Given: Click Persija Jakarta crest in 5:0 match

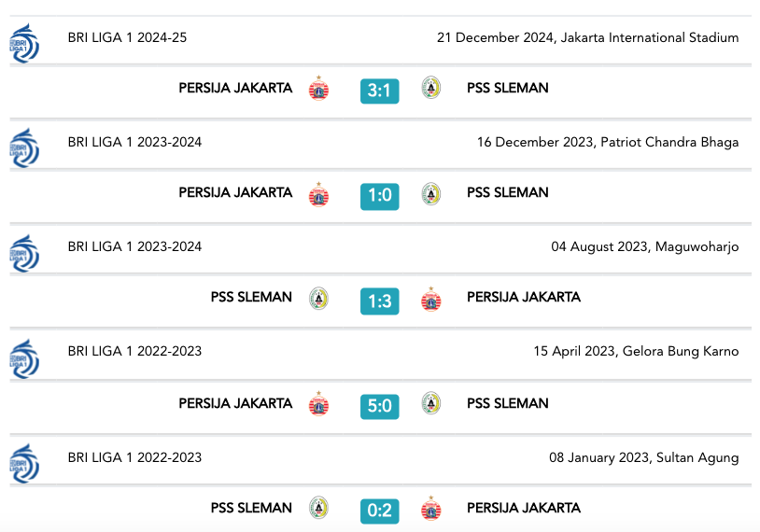Looking at the screenshot, I should (x=319, y=403).
